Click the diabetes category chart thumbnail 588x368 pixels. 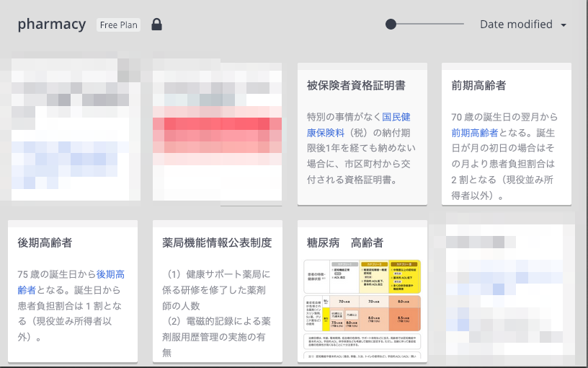[x=362, y=309]
